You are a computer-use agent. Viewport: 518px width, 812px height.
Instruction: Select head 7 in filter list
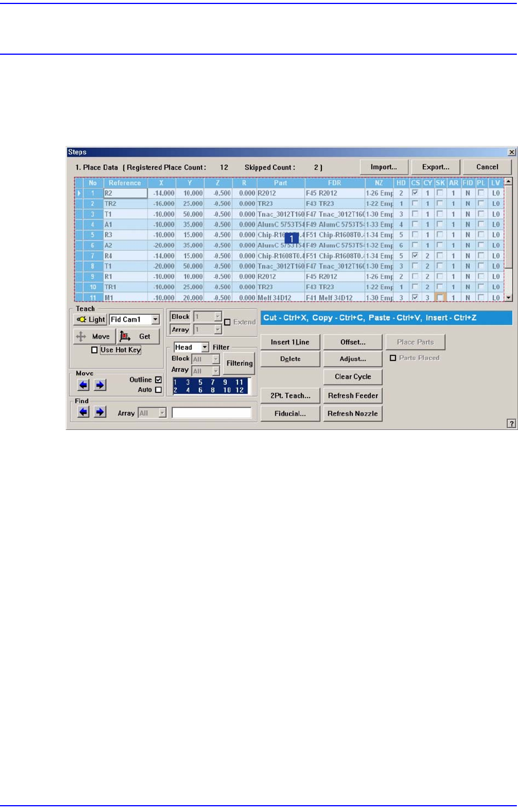[x=213, y=383]
